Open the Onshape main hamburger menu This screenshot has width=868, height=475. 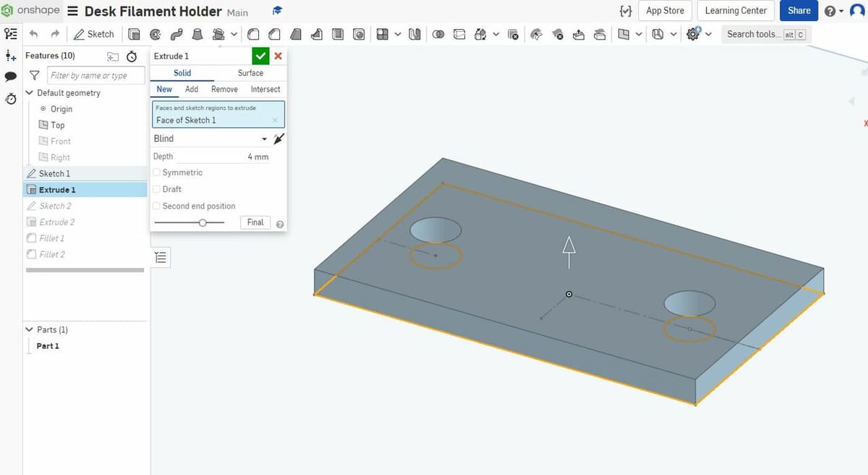coord(73,11)
